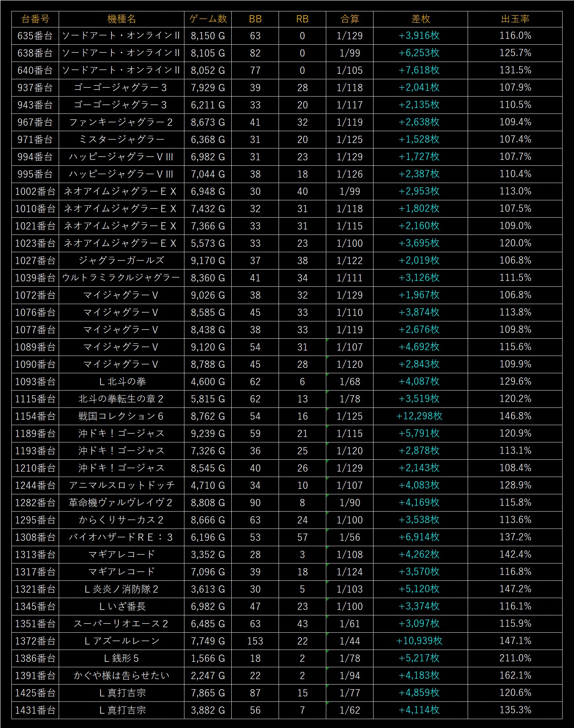Click the RB column header
Image resolution: width=574 pixels, height=728 pixels.
tap(303, 19)
